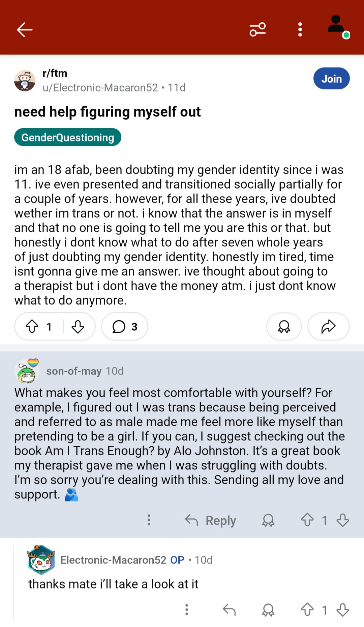This screenshot has width=364, height=627.
Task: Open the r/ftm subreddit link
Action: point(55,73)
